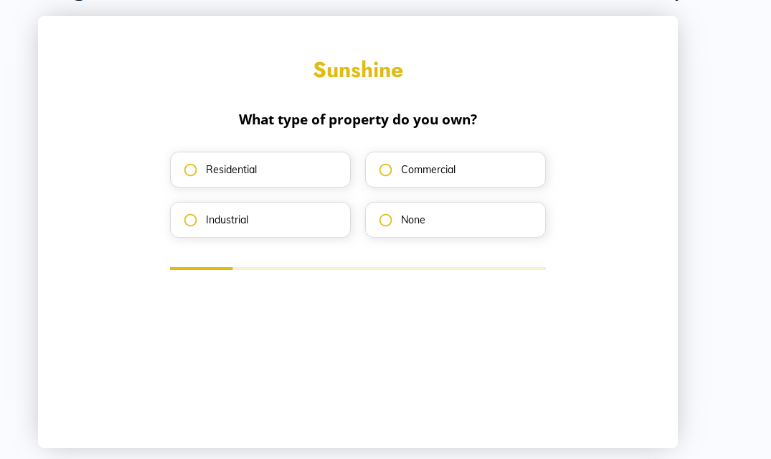Click the "Industrial" label text
This screenshot has width=771, height=459.
[x=227, y=220]
